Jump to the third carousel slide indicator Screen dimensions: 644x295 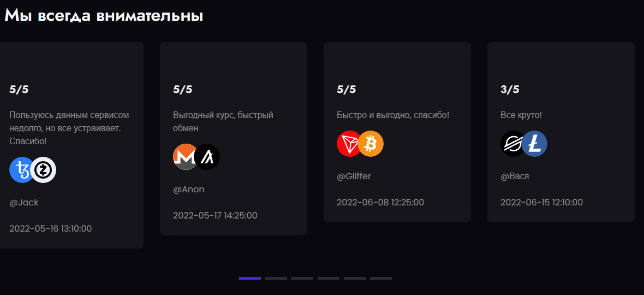point(302,278)
